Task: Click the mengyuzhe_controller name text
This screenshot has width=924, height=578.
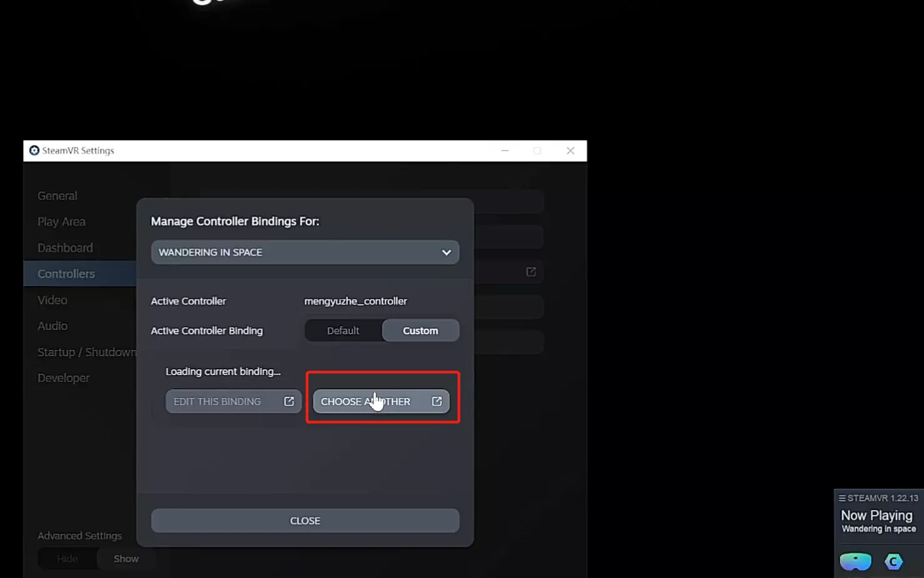Action: (x=355, y=301)
